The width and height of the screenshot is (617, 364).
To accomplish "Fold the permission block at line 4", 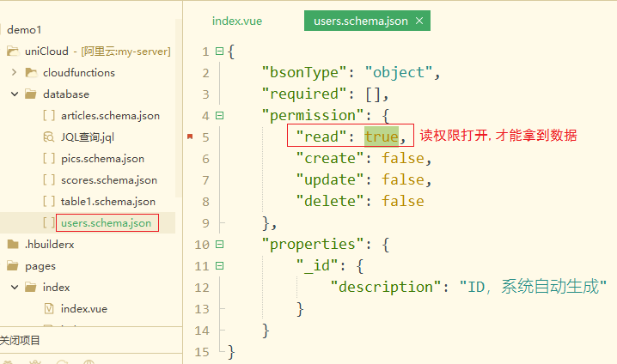I will point(220,116).
